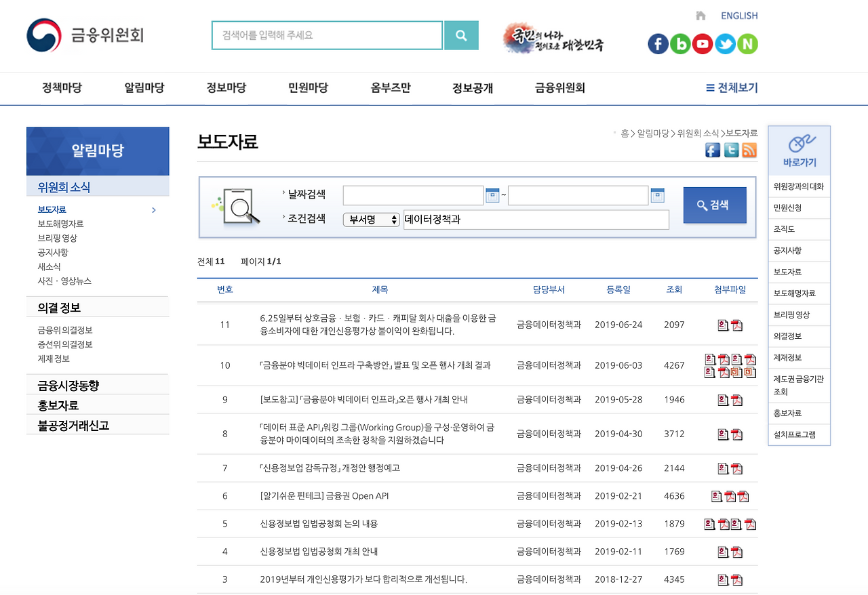This screenshot has height=595, width=868.
Task: Open 위원장과의 대화 quick link
Action: (799, 186)
